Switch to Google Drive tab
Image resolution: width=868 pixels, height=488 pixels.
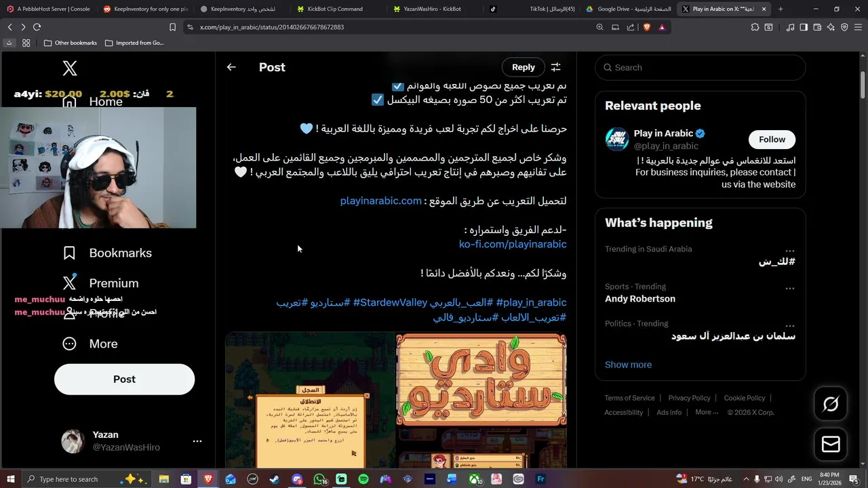629,9
